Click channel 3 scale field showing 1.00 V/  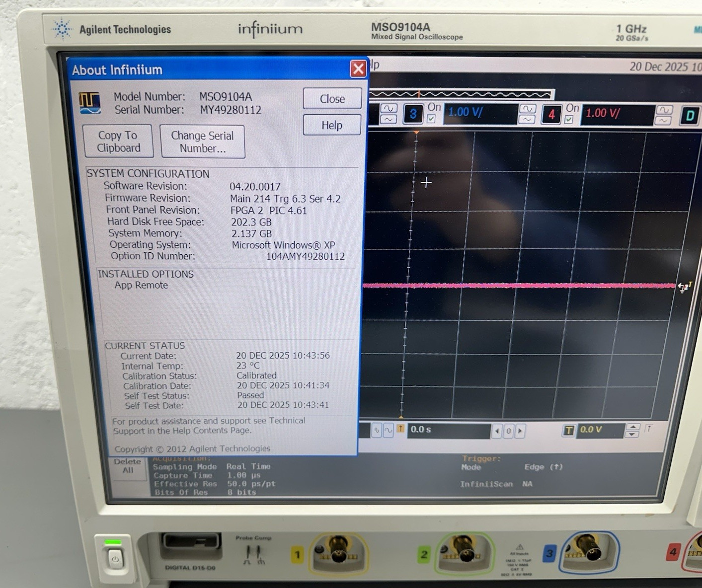[480, 114]
